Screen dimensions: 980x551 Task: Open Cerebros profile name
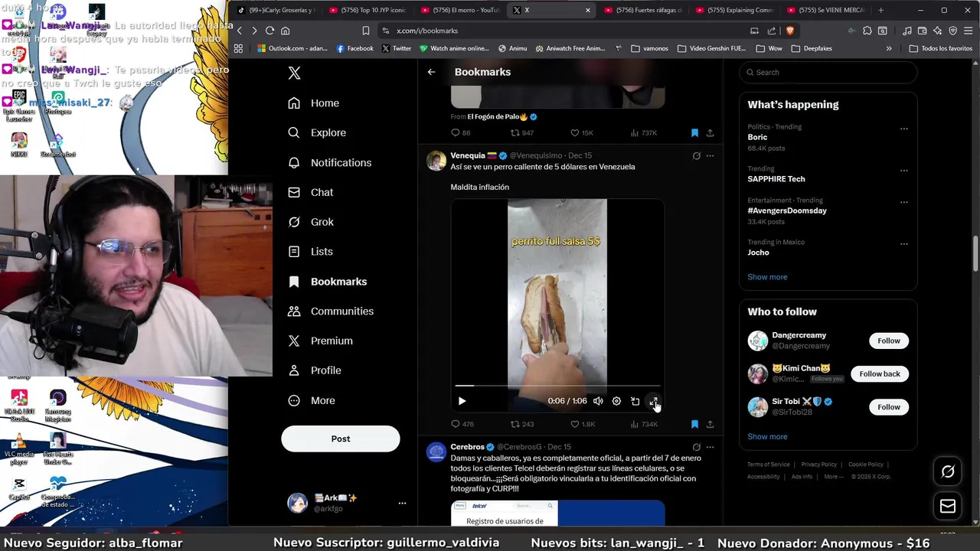pyautogui.click(x=467, y=447)
